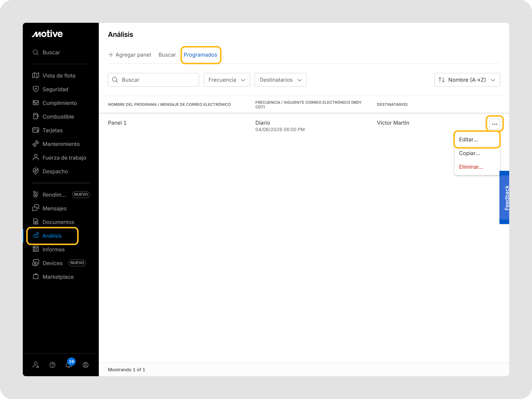Open the Vista de flota map icon

[36, 75]
